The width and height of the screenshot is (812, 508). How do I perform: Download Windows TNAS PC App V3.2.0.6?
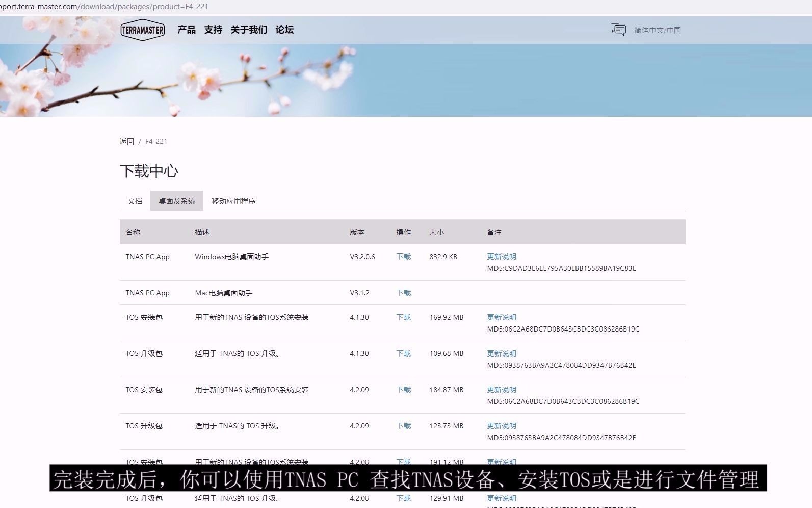click(404, 257)
